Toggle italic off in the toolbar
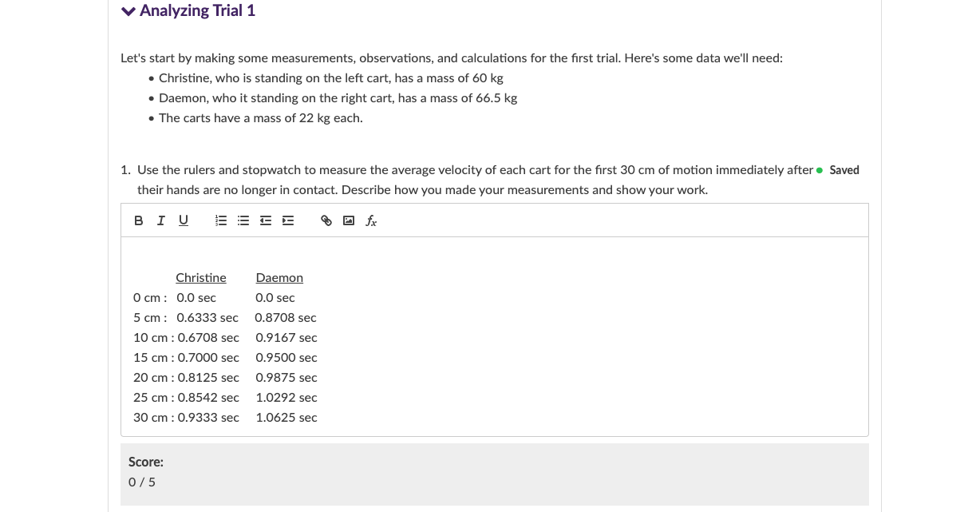The image size is (980, 512). (x=160, y=220)
